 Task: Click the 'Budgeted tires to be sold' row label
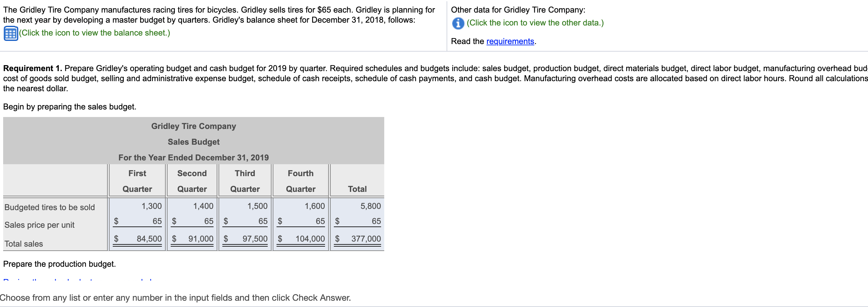tap(49, 207)
